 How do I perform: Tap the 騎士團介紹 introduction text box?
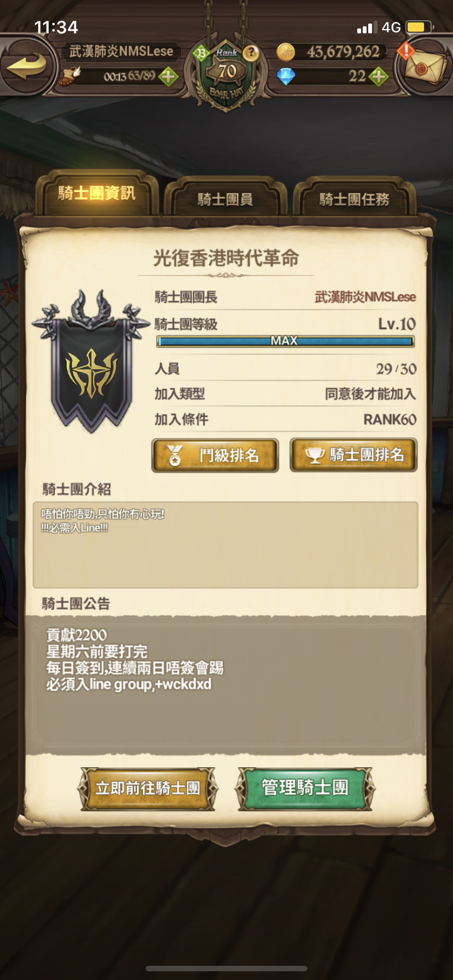[x=225, y=545]
